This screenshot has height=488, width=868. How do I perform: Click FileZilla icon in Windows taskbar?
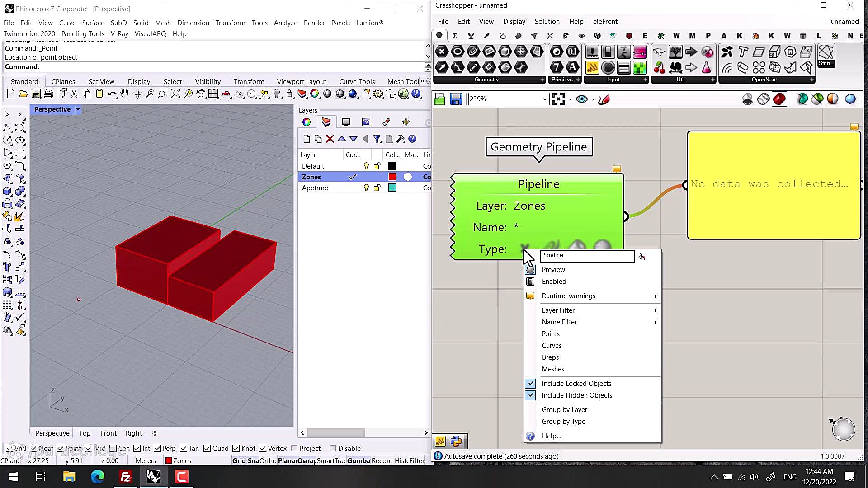tap(125, 477)
